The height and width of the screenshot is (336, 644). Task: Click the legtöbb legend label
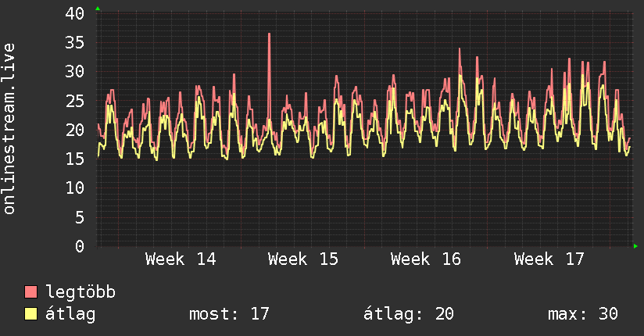pyautogui.click(x=80, y=292)
